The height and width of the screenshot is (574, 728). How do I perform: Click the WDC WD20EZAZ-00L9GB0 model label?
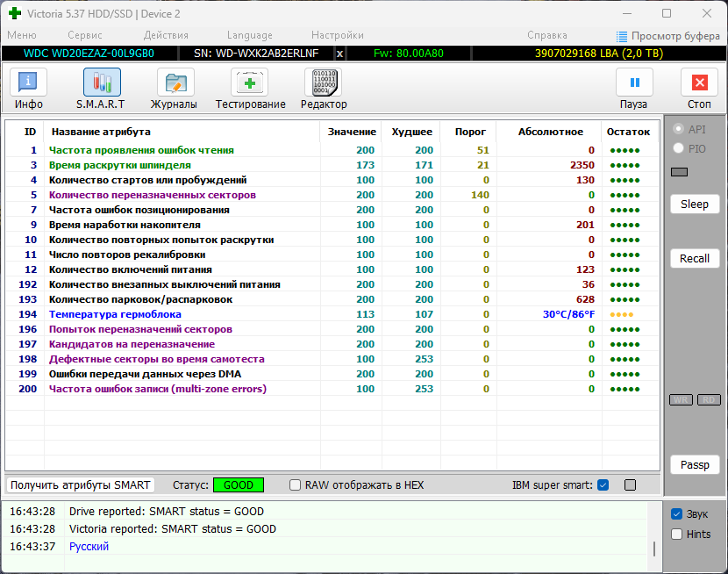(x=89, y=54)
